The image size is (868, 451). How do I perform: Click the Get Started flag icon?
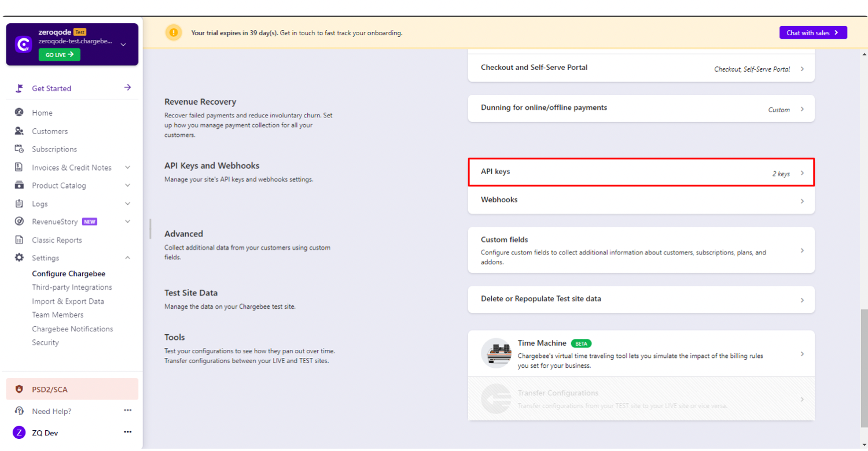tap(20, 88)
